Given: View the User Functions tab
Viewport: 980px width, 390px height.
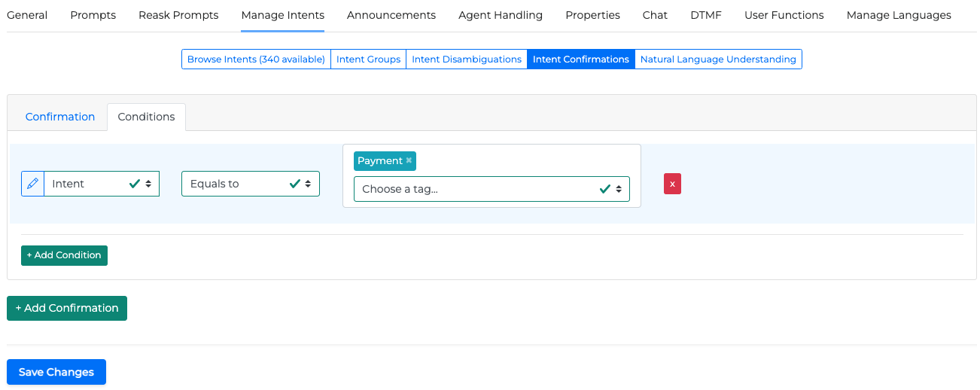Looking at the screenshot, I should tap(784, 15).
